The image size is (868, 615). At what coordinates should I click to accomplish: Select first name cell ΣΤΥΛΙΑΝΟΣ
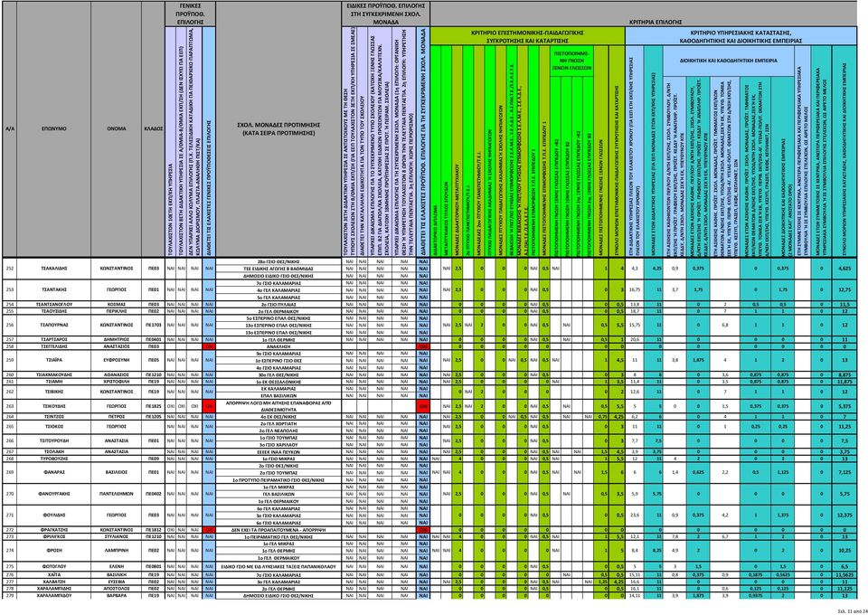(x=117, y=536)
